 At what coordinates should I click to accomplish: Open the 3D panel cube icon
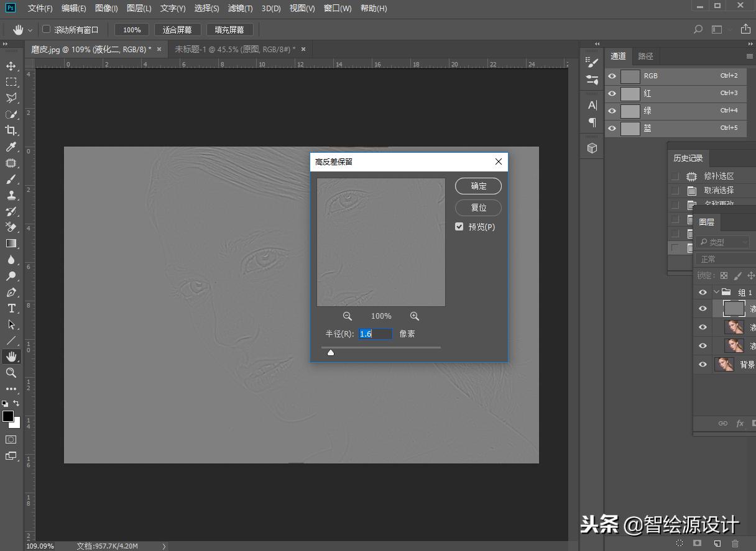tap(592, 148)
